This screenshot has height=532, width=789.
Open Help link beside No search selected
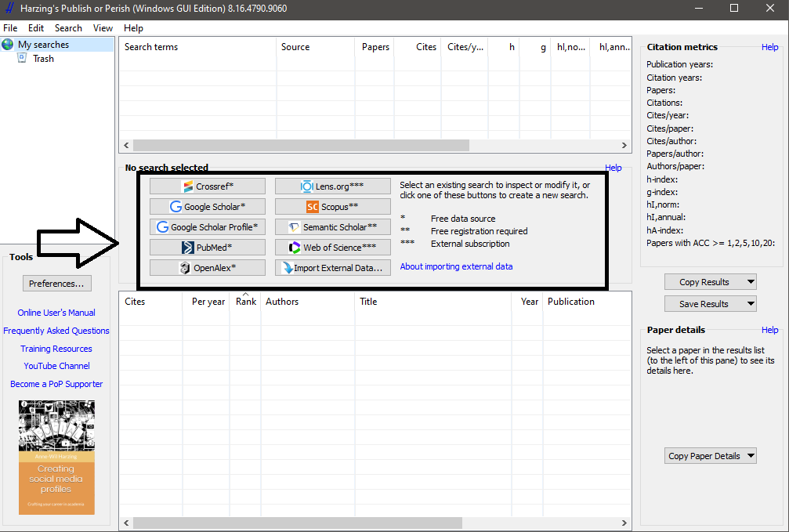613,168
